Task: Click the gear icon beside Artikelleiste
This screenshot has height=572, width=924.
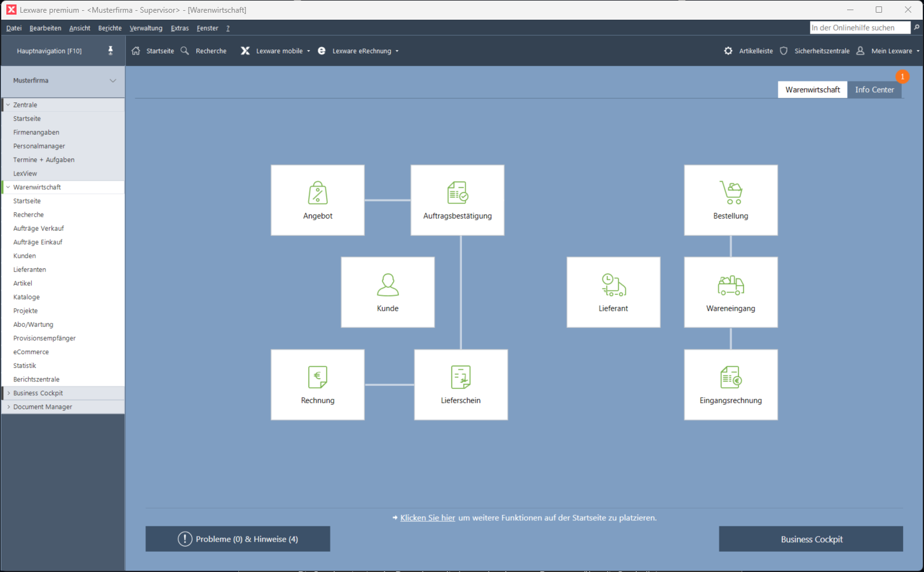Action: [x=728, y=51]
